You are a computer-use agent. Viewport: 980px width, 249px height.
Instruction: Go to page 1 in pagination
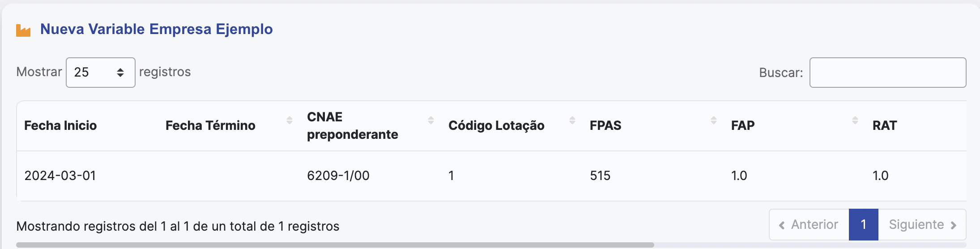click(864, 225)
